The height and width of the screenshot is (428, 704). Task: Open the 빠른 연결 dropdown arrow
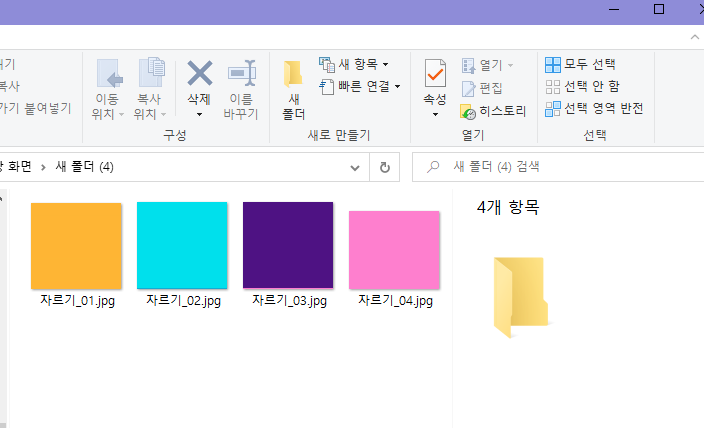click(397, 86)
